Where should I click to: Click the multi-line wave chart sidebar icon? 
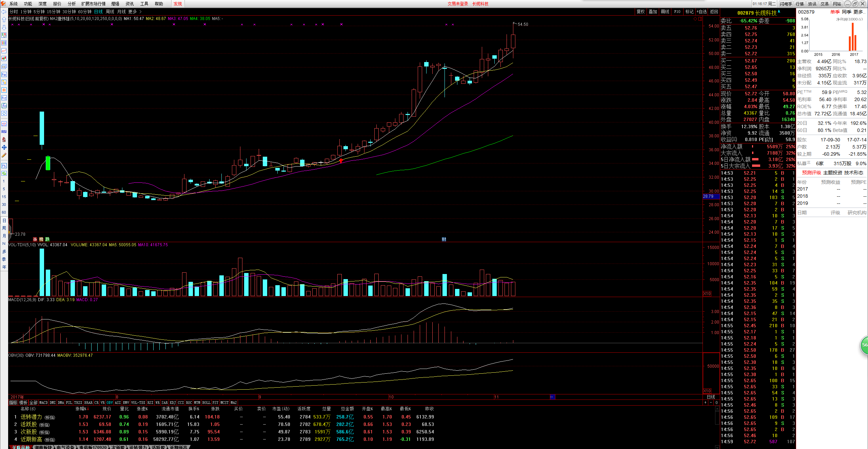tap(4, 124)
